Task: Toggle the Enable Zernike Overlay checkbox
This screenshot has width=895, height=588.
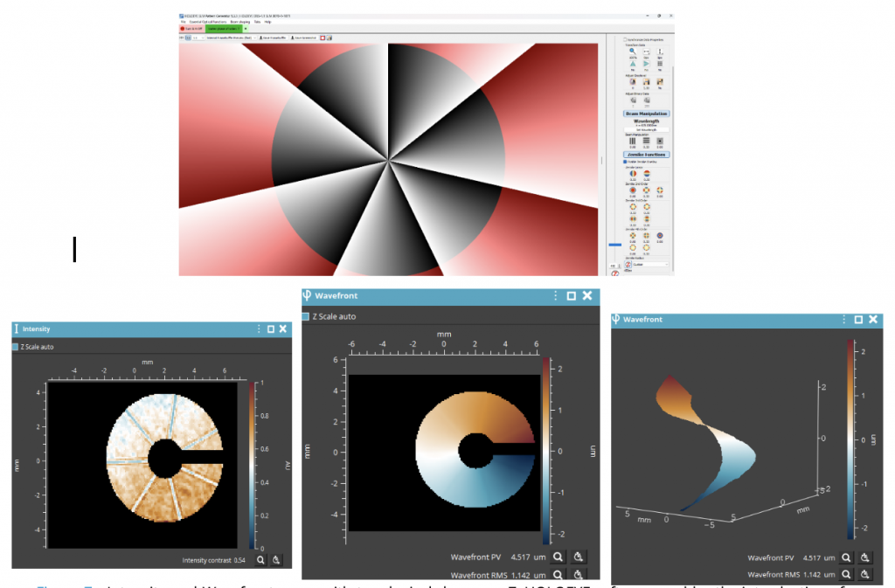Action: (624, 162)
